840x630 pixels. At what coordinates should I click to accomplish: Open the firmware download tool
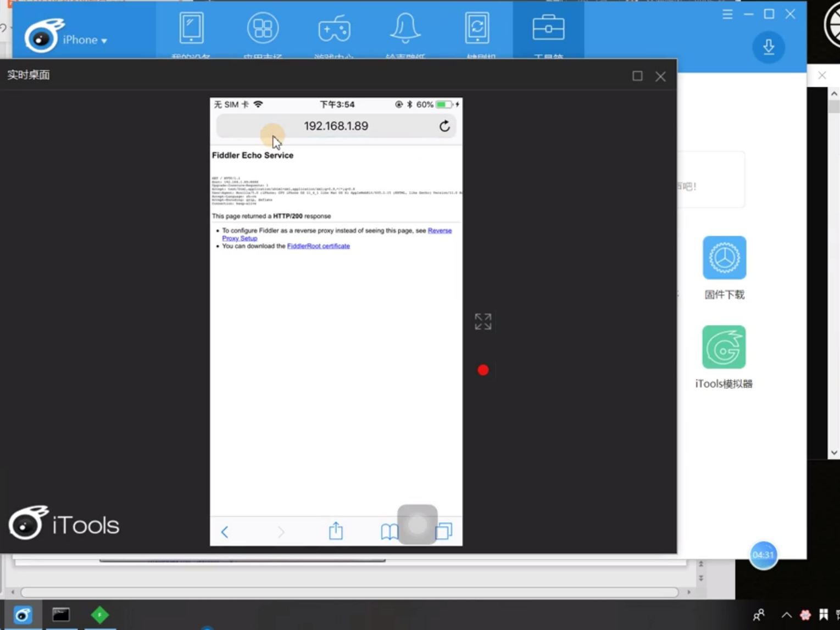[724, 258]
